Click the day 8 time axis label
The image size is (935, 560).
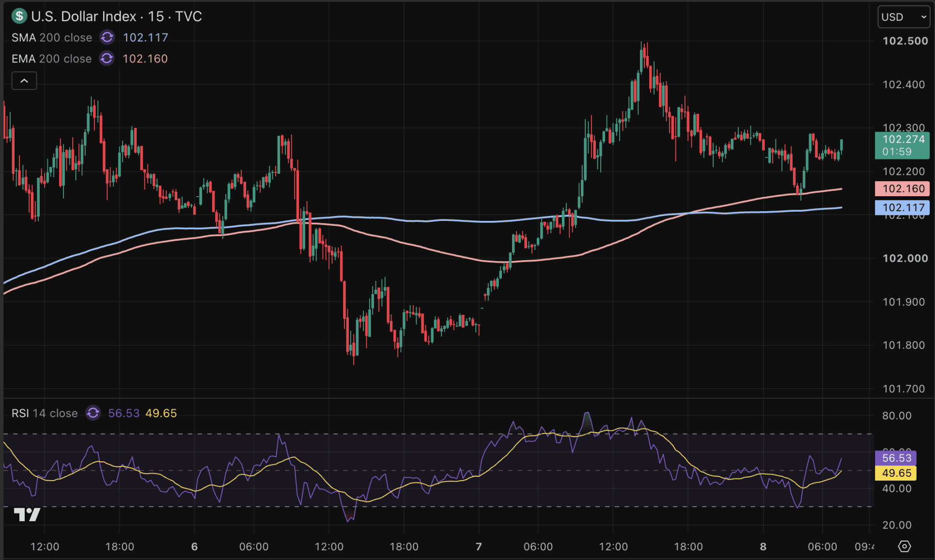763,546
